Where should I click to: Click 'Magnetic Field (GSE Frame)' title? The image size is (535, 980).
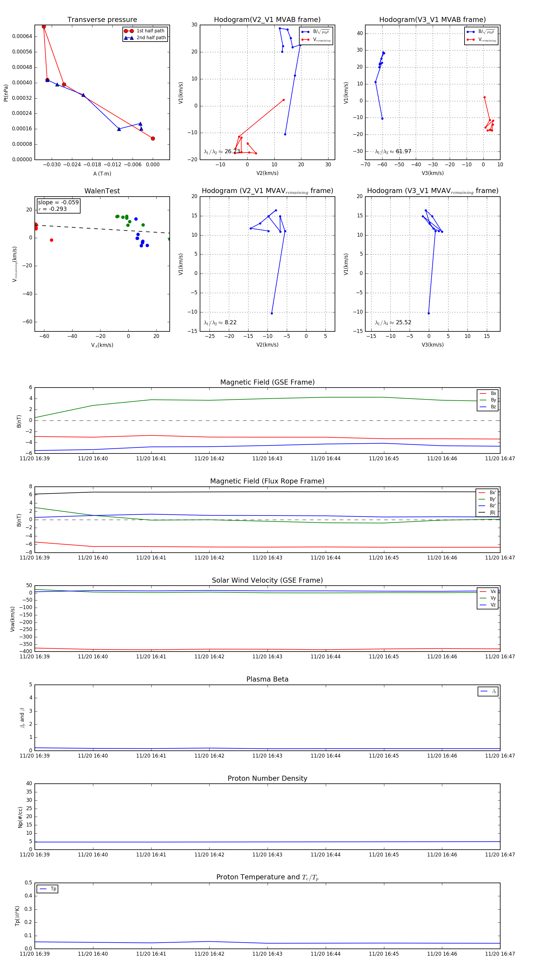267,382
